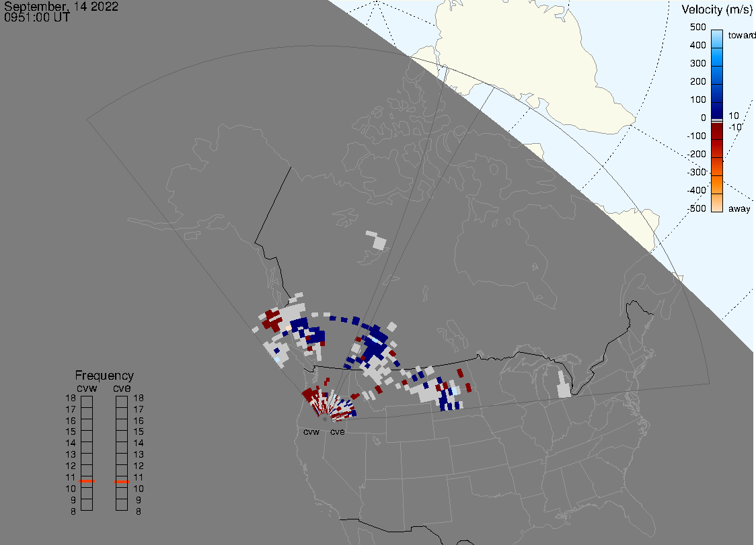
Task: Click '18' on the scale left of the cvw bar
Action: pos(71,398)
